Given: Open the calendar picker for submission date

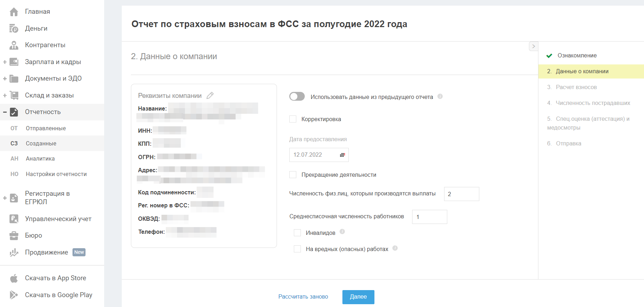Looking at the screenshot, I should (342, 155).
